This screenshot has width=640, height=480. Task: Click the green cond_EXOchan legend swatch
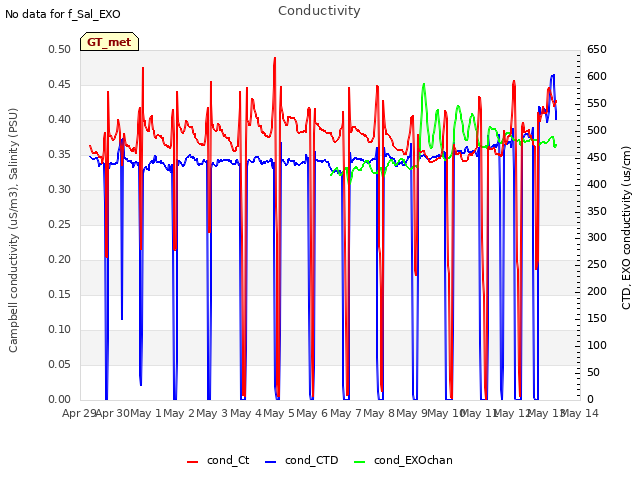click(x=359, y=462)
